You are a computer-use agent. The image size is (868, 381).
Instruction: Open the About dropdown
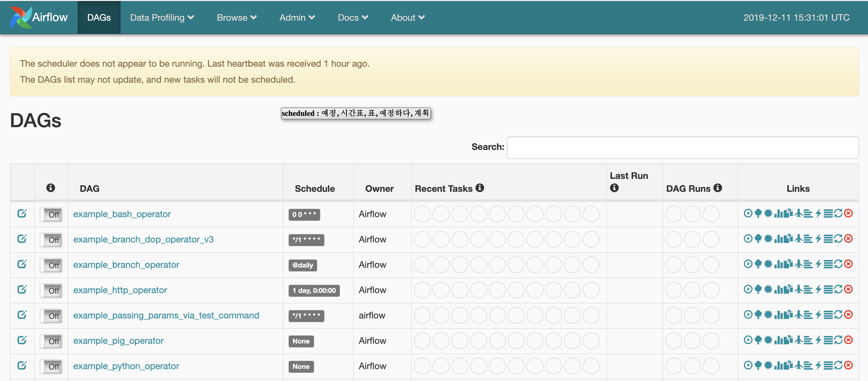pyautogui.click(x=408, y=18)
